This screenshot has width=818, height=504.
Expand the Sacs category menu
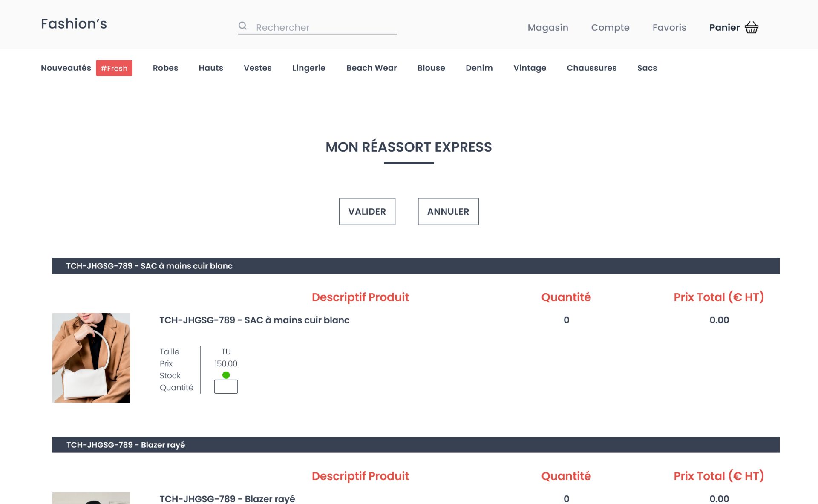coord(648,68)
